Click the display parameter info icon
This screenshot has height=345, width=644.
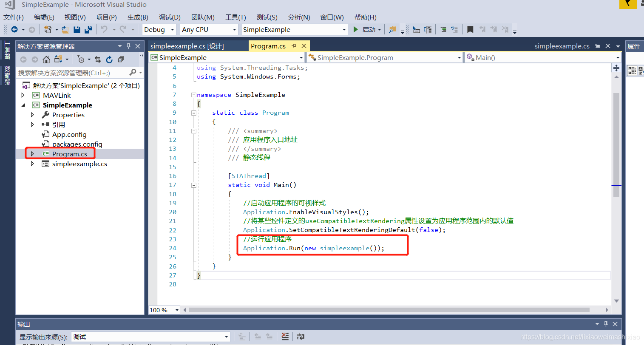click(428, 29)
